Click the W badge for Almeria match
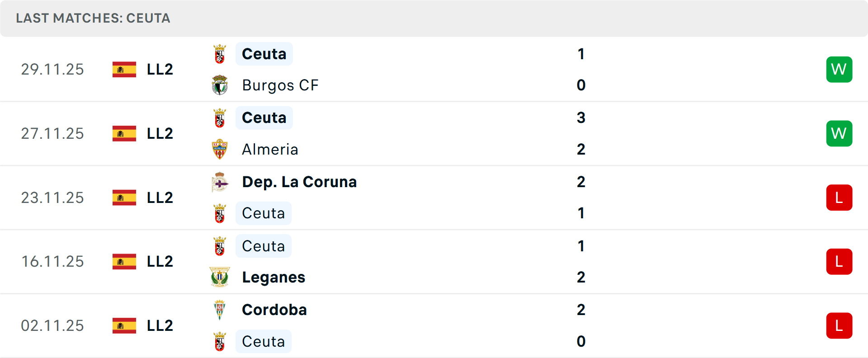Image resolution: width=868 pixels, height=358 pixels. (x=839, y=134)
